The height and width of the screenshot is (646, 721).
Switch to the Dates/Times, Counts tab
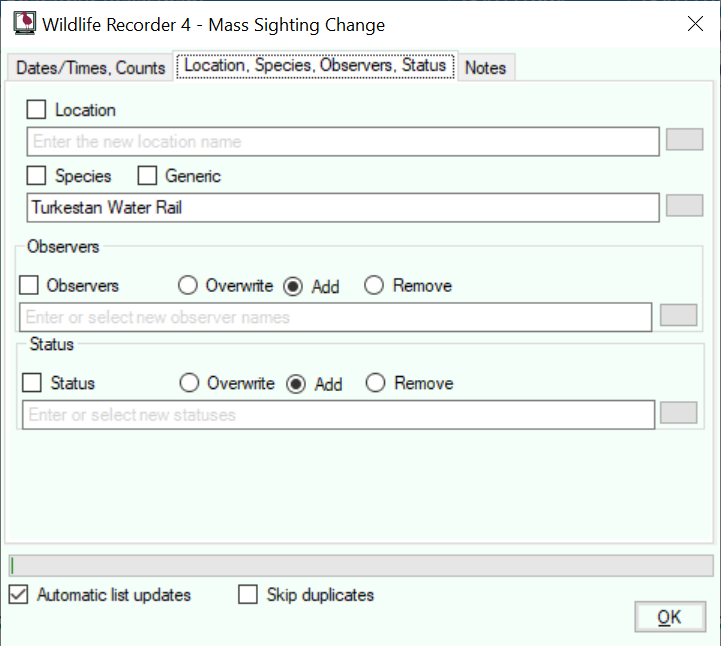click(x=90, y=68)
